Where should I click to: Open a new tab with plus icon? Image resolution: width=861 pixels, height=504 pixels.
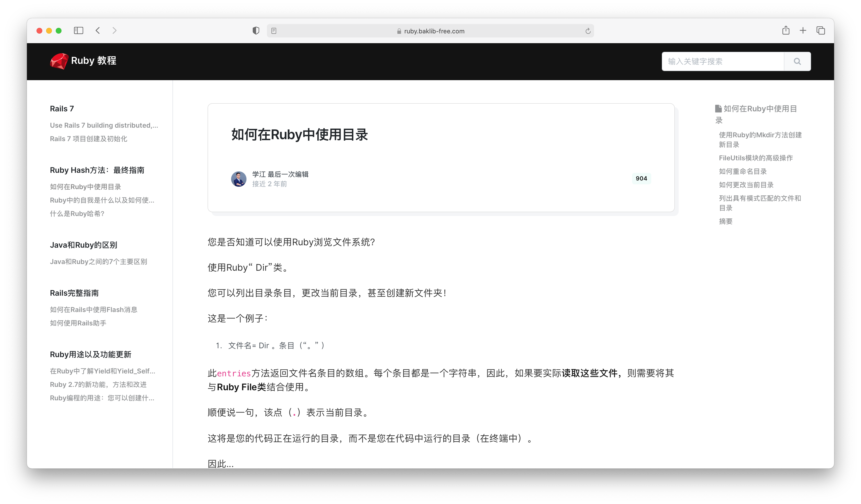tap(803, 31)
